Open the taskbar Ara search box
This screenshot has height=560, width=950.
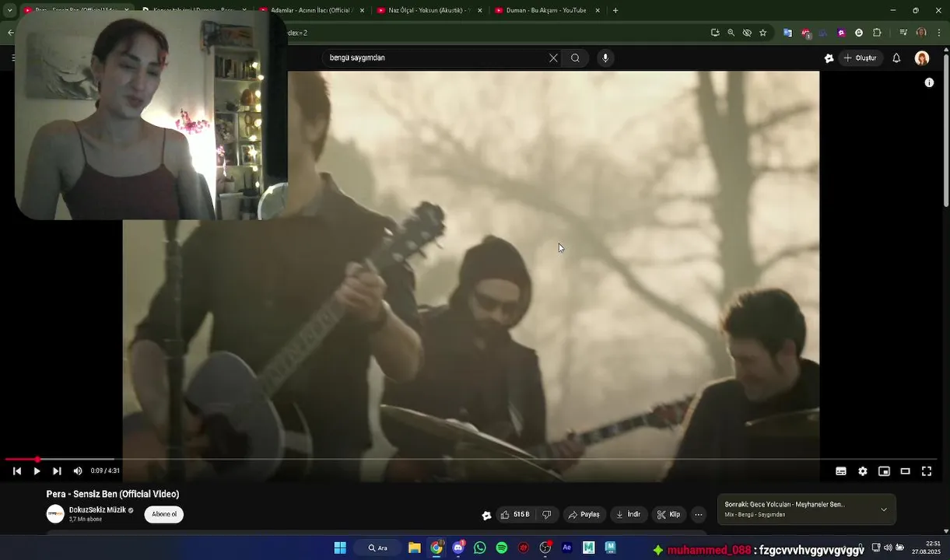click(x=378, y=548)
